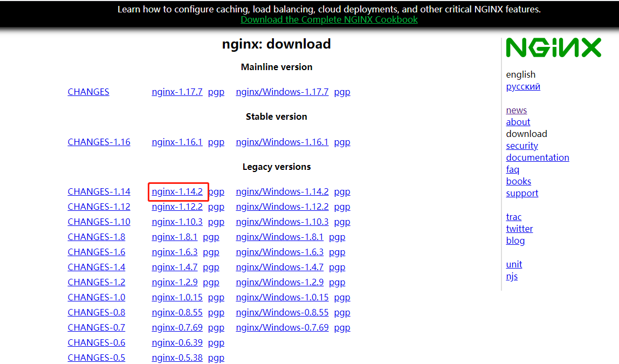This screenshot has height=364, width=619.
Task: Open the faq page
Action: (x=512, y=169)
